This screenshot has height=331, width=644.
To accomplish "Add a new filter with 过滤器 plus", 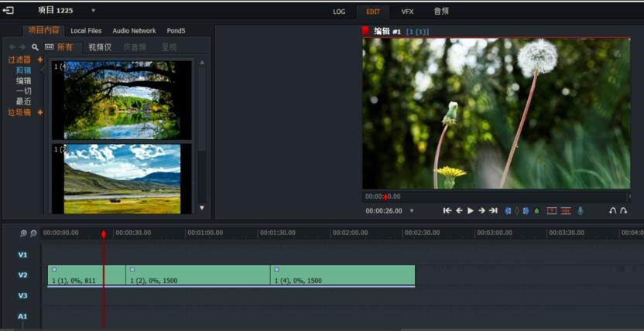I will click(x=40, y=60).
